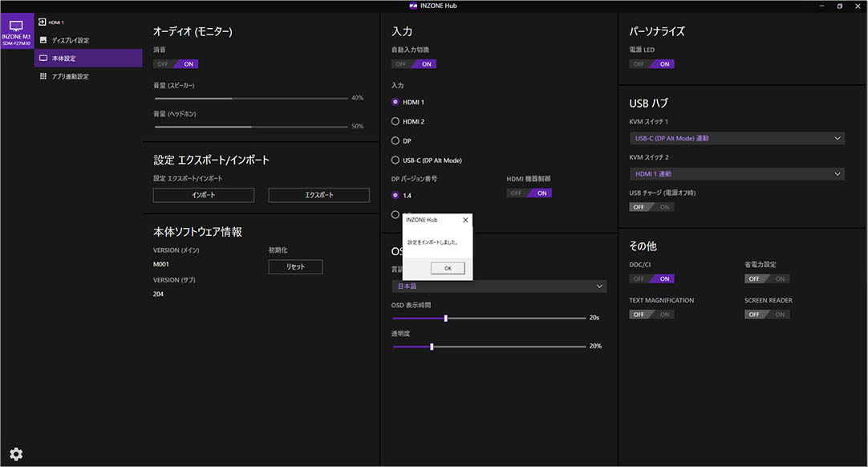
Task: Open the settings gear icon
Action: 16,454
